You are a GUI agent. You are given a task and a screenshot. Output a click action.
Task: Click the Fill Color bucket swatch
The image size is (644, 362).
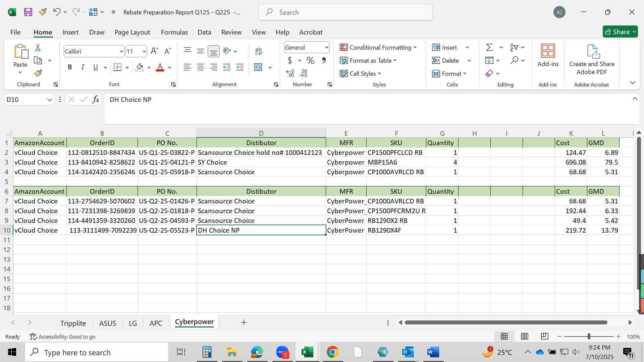pyautogui.click(x=140, y=67)
